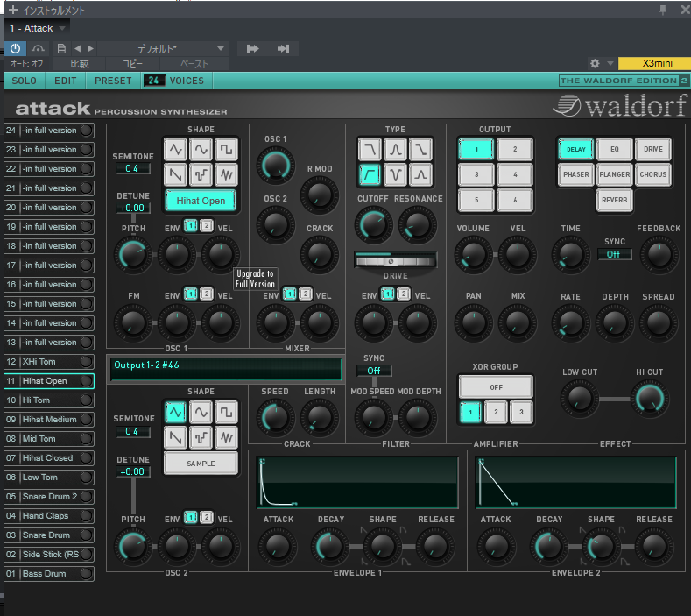Open the preset file document icon
691x616 pixels.
point(61,48)
